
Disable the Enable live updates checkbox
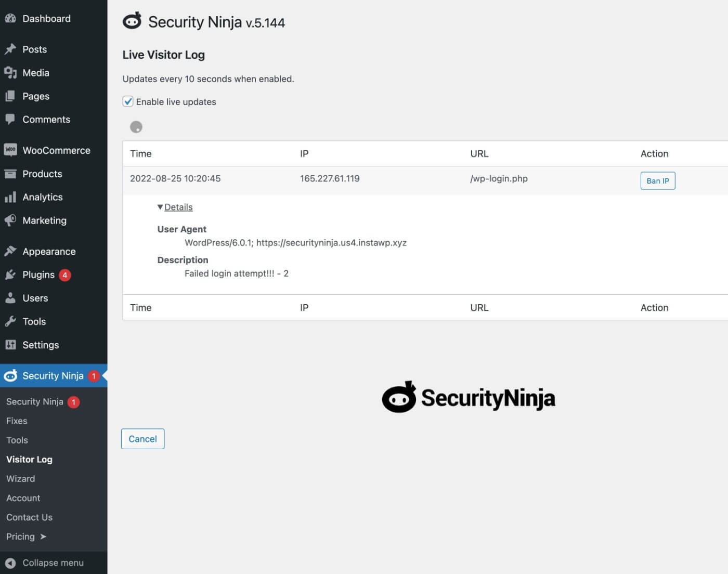point(128,101)
